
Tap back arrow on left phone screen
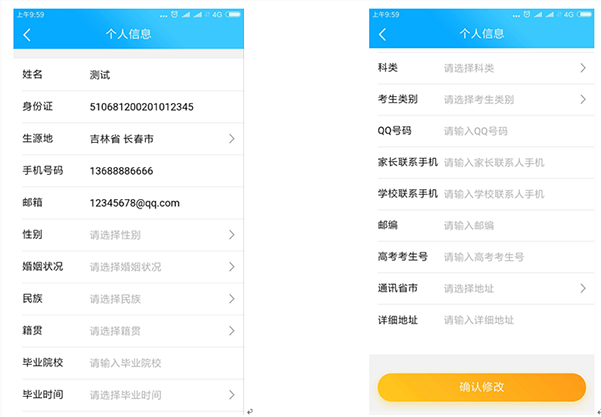pyautogui.click(x=27, y=34)
